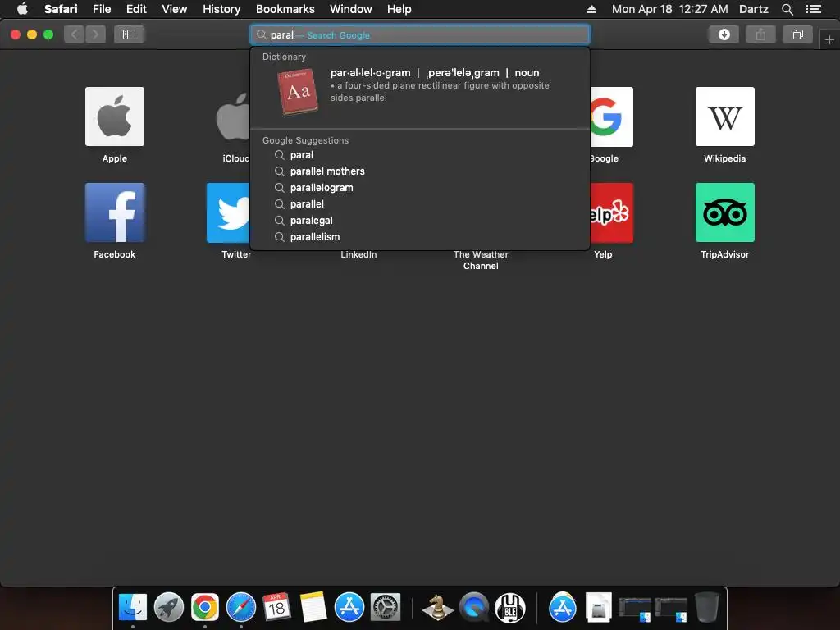Screen dimensions: 840x630
Task: Open the Edit menu
Action: coord(136,9)
